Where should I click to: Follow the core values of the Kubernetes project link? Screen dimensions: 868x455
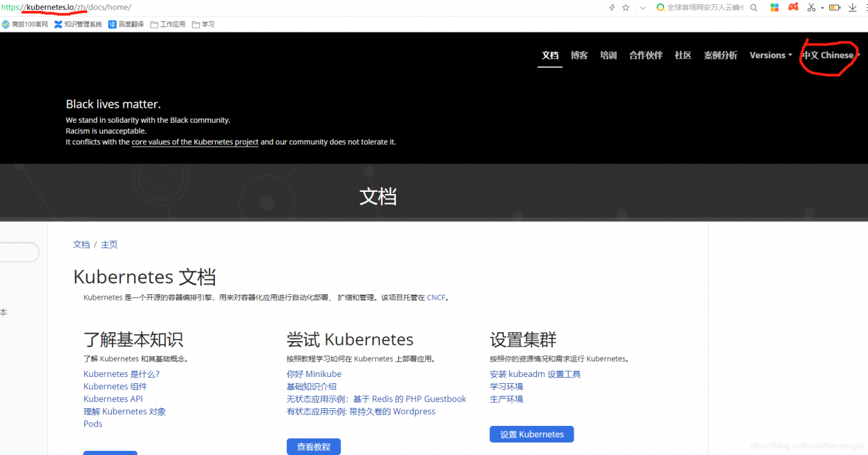195,142
